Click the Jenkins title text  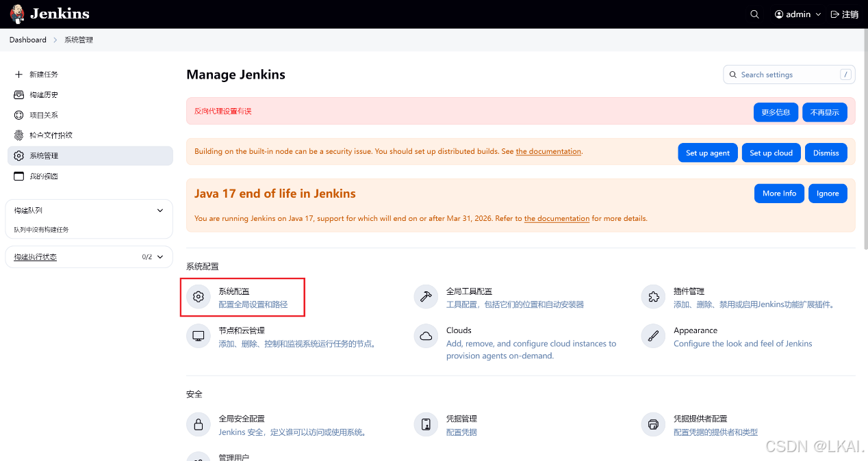(60, 14)
